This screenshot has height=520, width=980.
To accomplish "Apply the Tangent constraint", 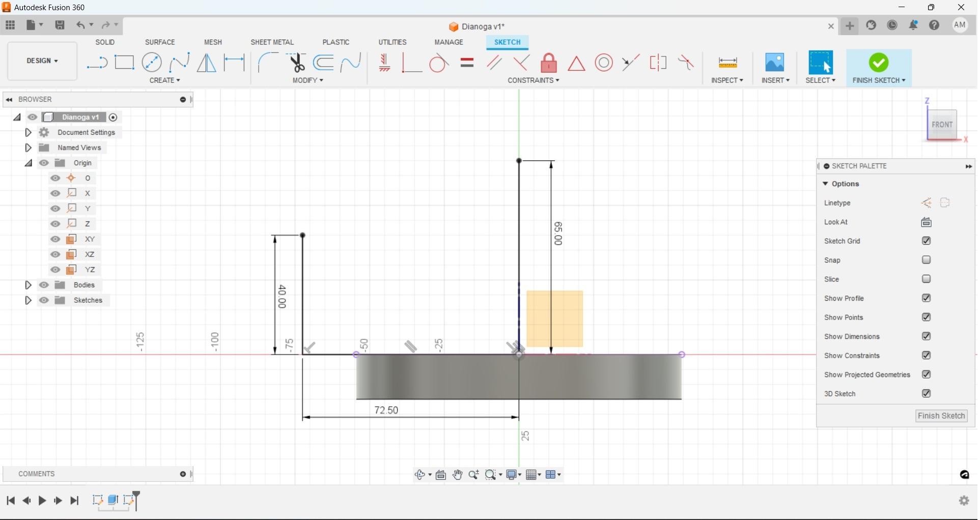I will (x=439, y=64).
